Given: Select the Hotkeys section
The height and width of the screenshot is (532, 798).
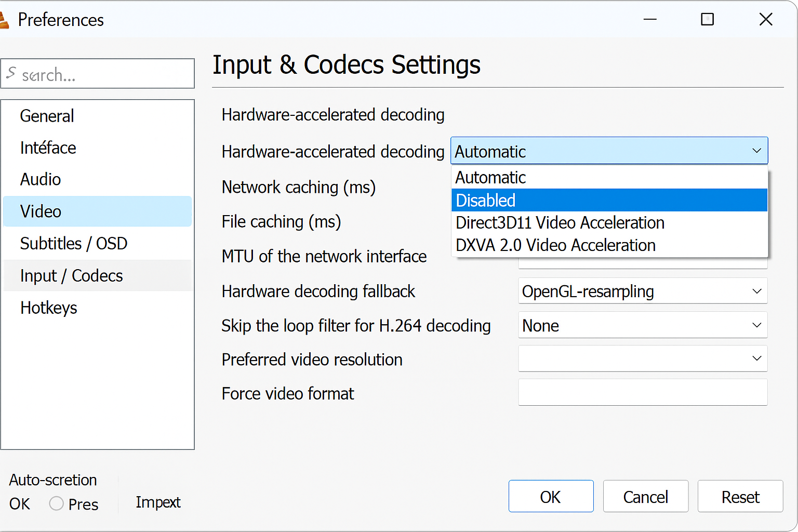Looking at the screenshot, I should click(x=48, y=308).
